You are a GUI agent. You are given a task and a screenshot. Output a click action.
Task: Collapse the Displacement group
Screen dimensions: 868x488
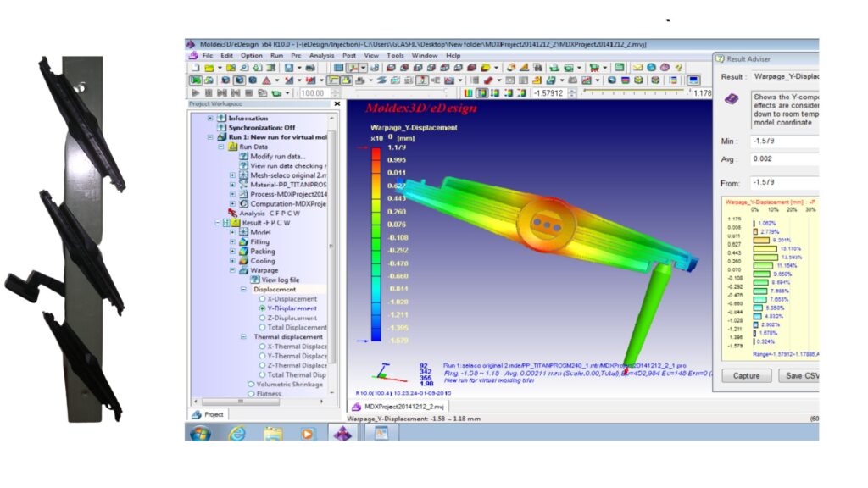pyautogui.click(x=243, y=290)
